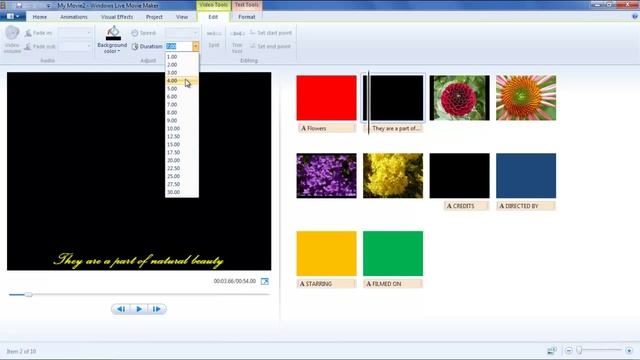
Task: Select the yellow flowers photo clip
Action: pos(393,176)
